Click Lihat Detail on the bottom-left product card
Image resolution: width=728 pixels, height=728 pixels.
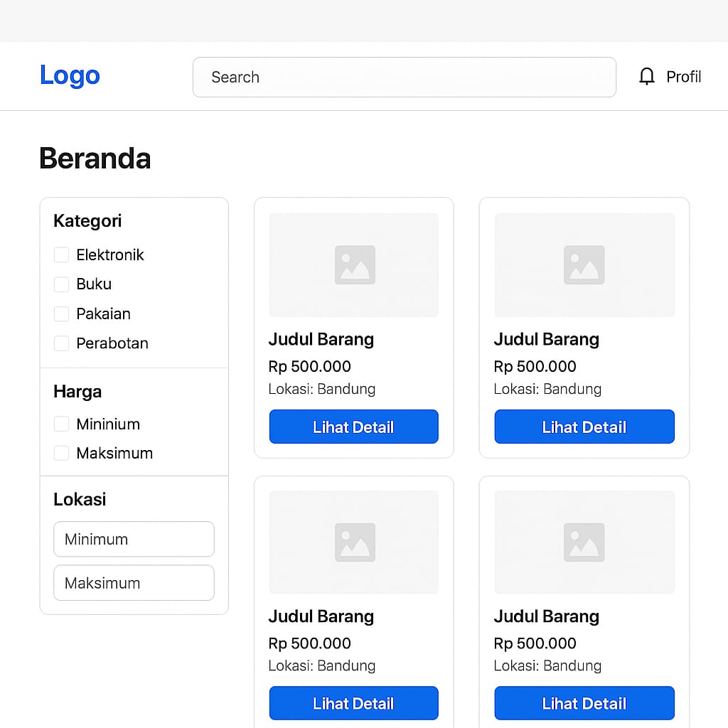354,703
